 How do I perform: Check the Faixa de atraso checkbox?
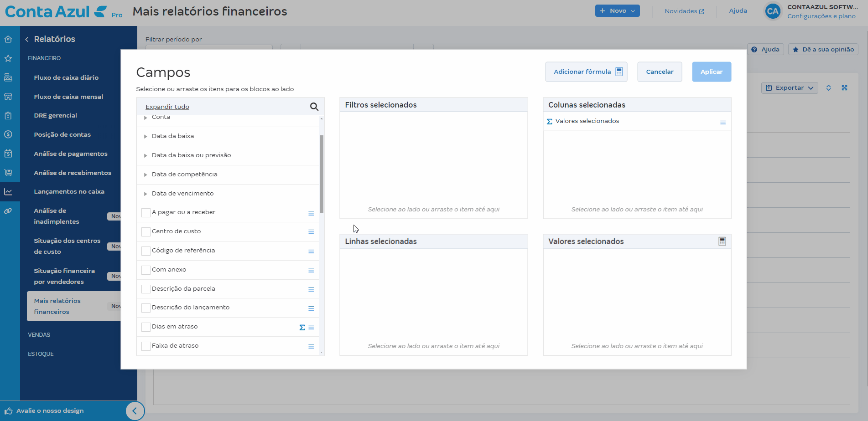(x=146, y=346)
